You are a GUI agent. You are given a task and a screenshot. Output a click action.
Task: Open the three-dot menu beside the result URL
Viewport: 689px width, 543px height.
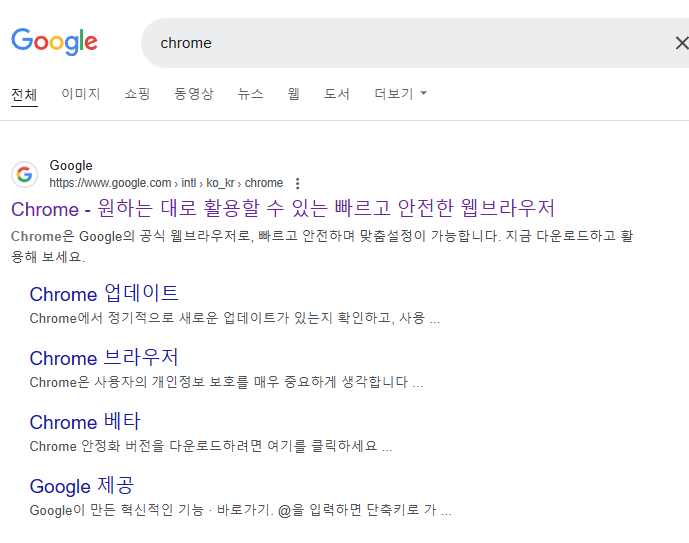[x=297, y=183]
